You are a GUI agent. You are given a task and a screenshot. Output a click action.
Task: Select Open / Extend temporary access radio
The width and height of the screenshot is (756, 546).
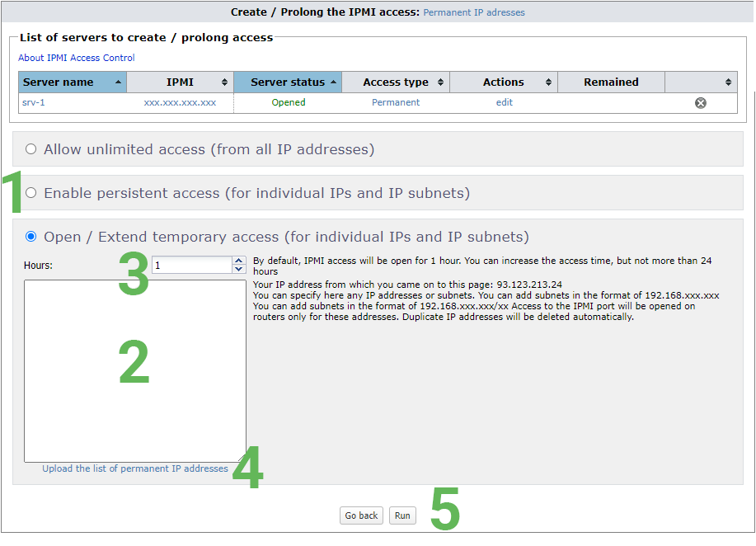pos(31,237)
